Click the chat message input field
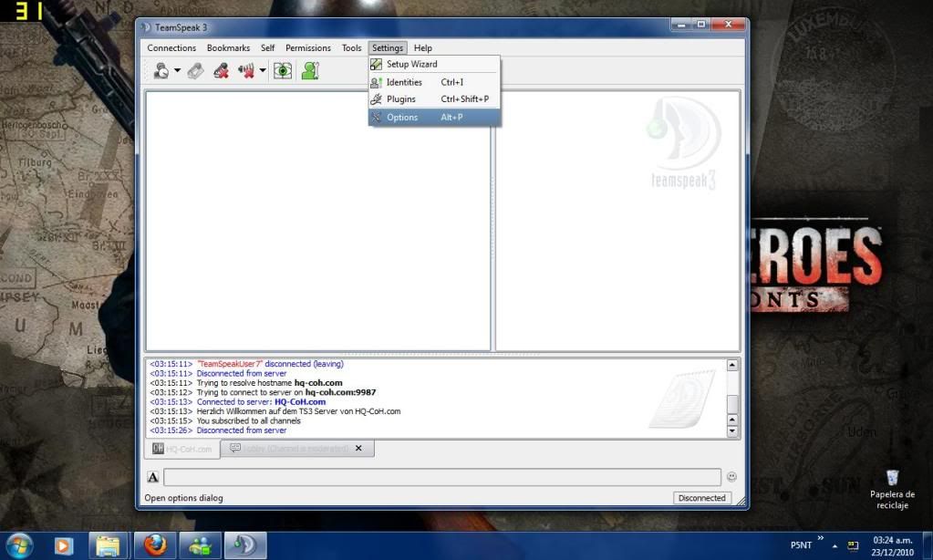Image resolution: width=933 pixels, height=560 pixels. coord(442,477)
